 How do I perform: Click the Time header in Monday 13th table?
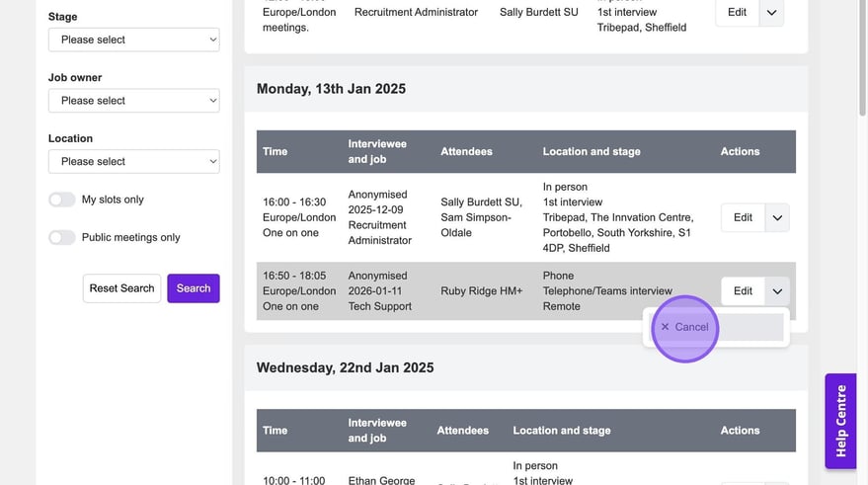[276, 151]
